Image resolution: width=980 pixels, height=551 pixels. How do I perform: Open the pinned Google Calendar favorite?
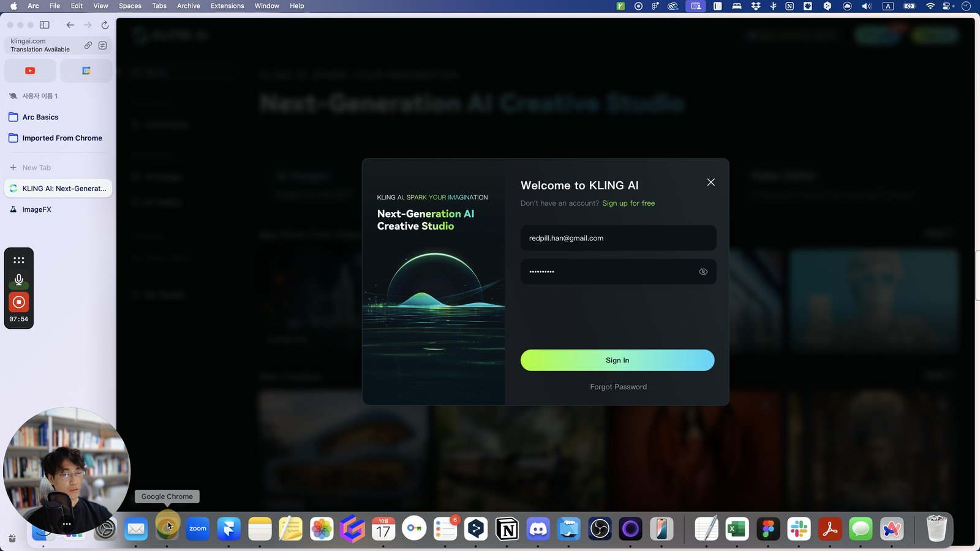click(86, 71)
